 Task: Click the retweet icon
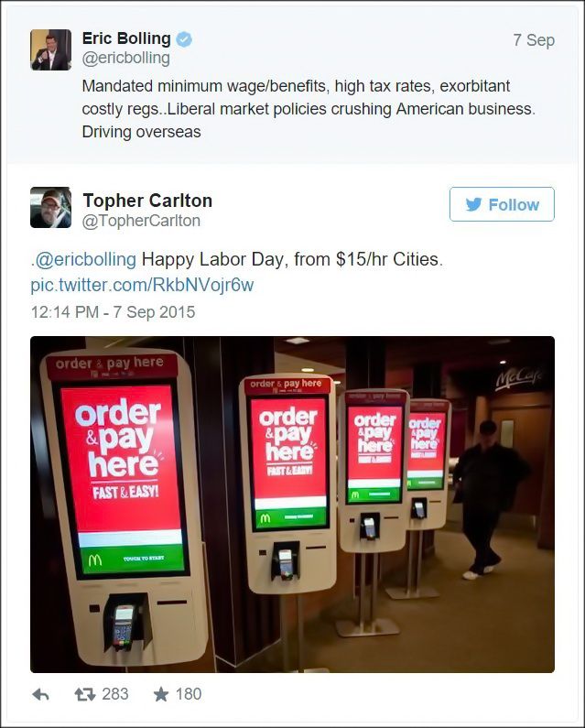[85, 694]
